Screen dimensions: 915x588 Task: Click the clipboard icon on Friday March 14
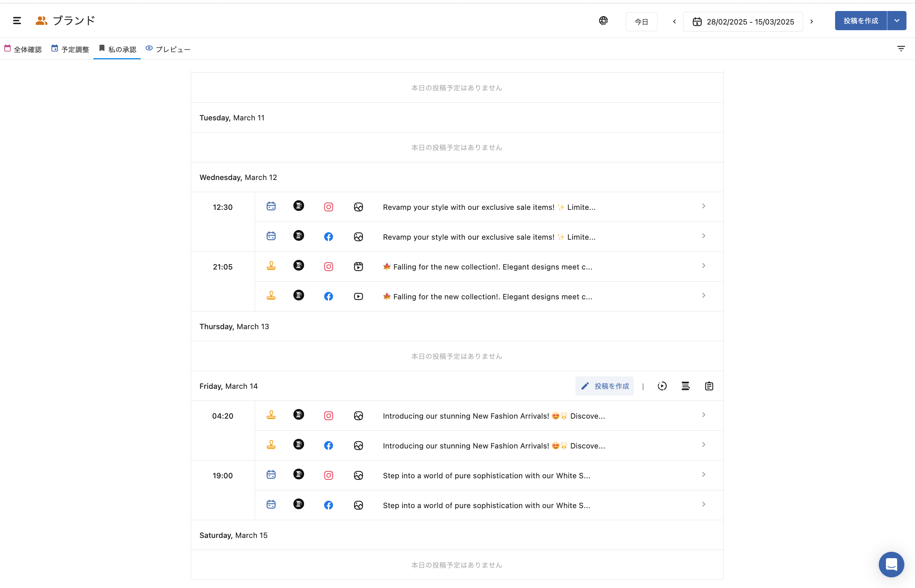pyautogui.click(x=709, y=386)
